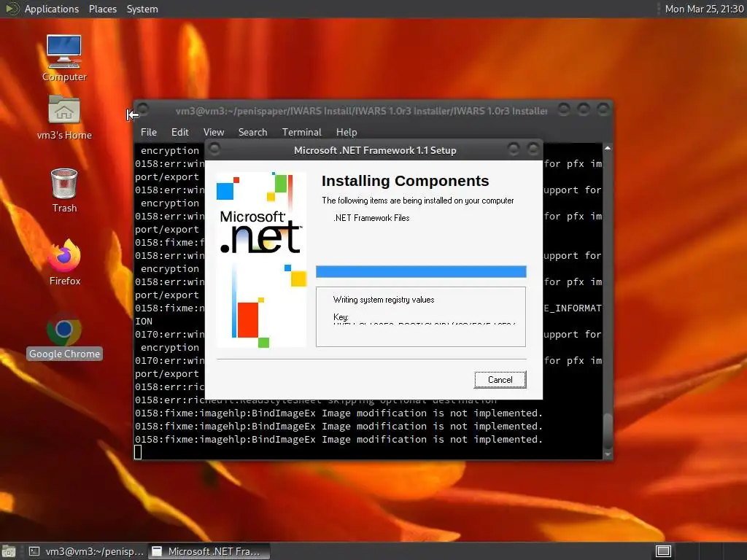Open the Terminal menu in terminal window
747x560 pixels.
click(301, 132)
